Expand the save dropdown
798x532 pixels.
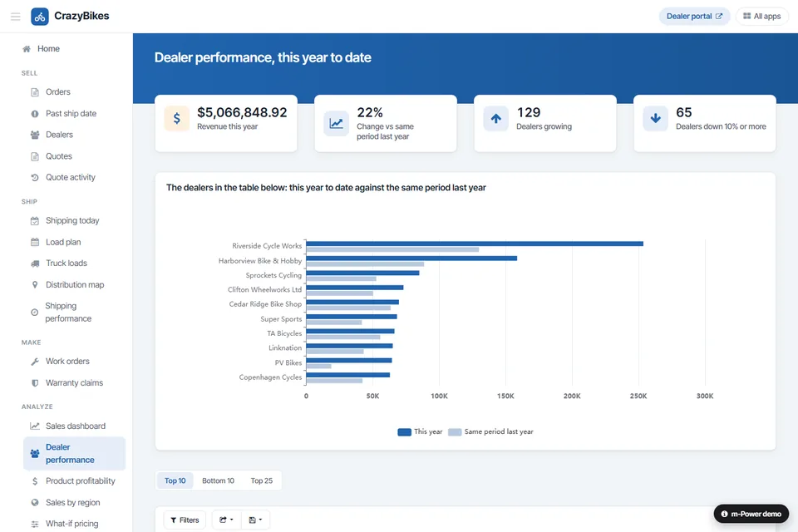pos(255,520)
